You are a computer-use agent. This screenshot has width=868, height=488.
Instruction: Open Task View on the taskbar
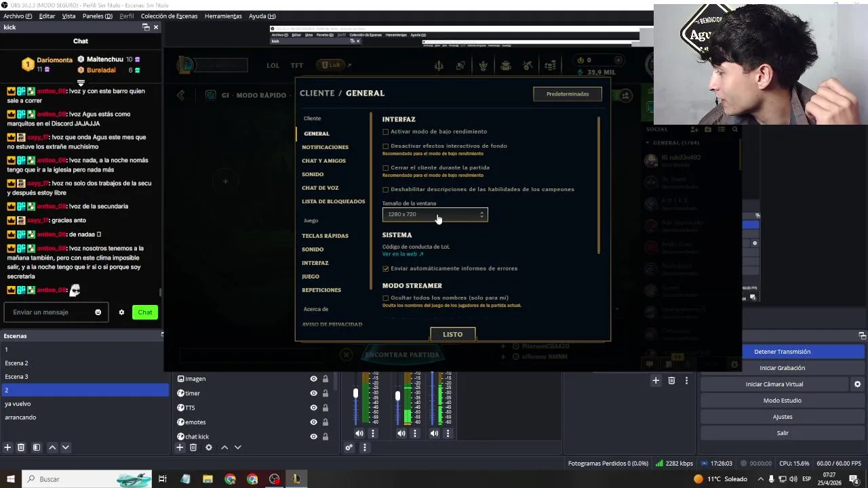pos(163,479)
